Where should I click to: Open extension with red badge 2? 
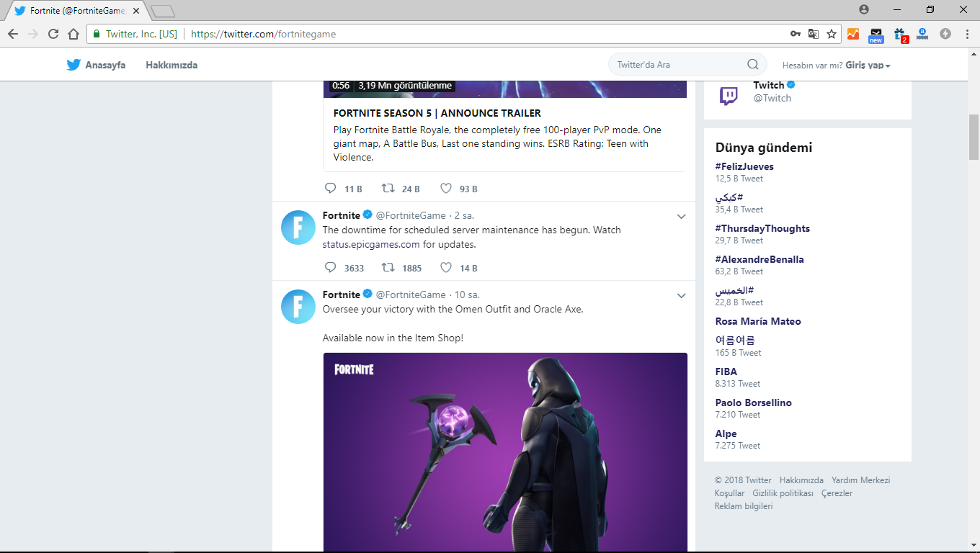pyautogui.click(x=901, y=35)
